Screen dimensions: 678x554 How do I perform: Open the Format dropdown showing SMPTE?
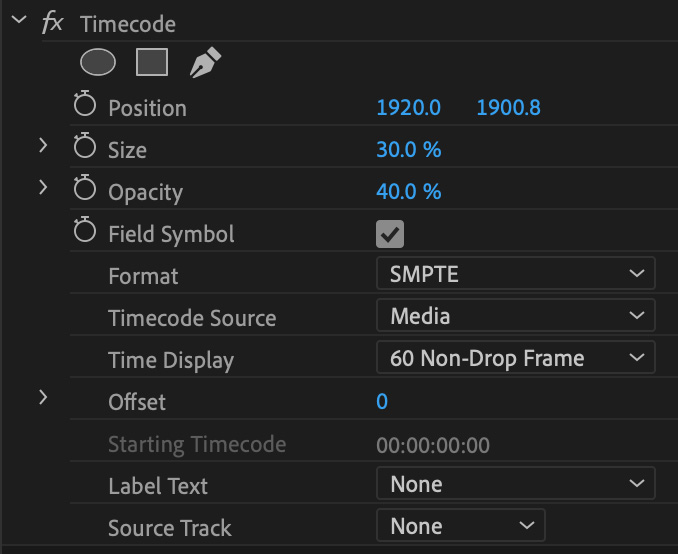pos(515,274)
